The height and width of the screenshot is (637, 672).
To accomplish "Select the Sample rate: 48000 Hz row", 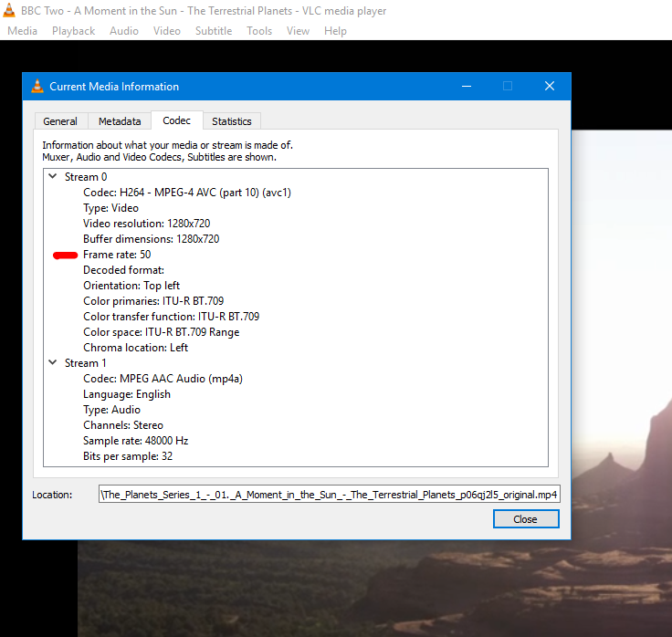I will coord(135,441).
